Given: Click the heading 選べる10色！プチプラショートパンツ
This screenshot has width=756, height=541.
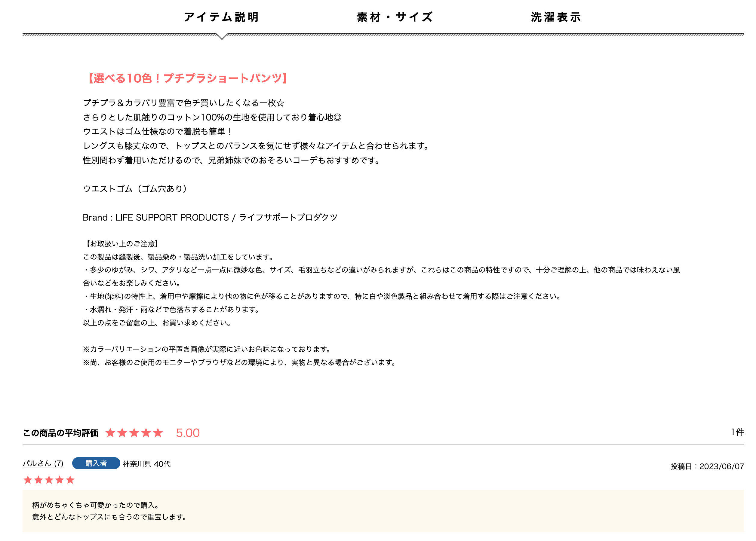Looking at the screenshot, I should [x=187, y=78].
